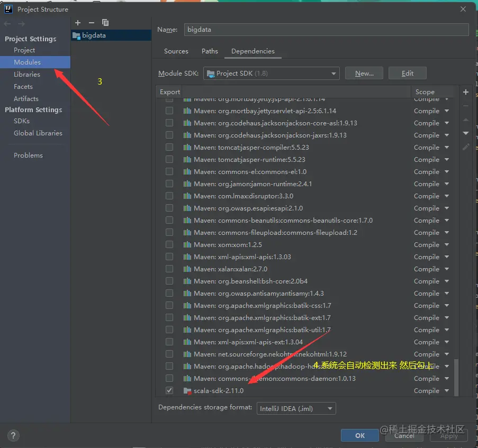Check export for jamon-runtime:2.4.1
478x448 pixels.
tap(169, 184)
